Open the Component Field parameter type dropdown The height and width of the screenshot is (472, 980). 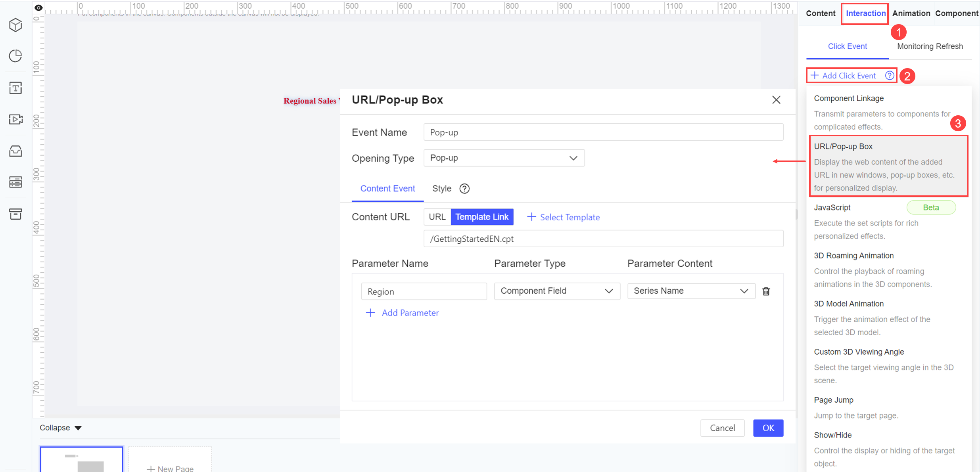pyautogui.click(x=557, y=291)
